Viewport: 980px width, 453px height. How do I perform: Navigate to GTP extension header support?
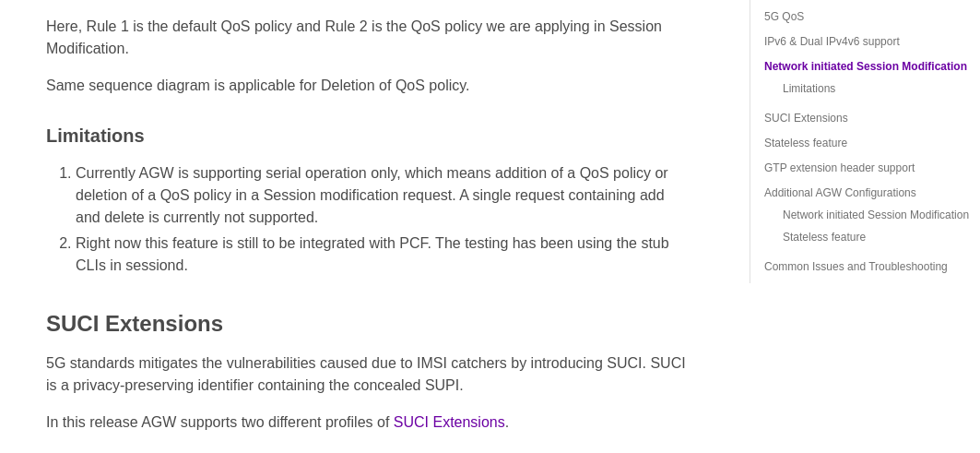coord(839,168)
